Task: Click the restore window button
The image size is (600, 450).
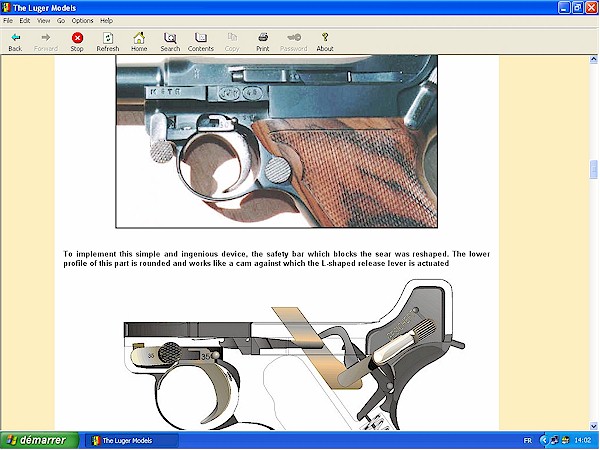Action: click(578, 8)
